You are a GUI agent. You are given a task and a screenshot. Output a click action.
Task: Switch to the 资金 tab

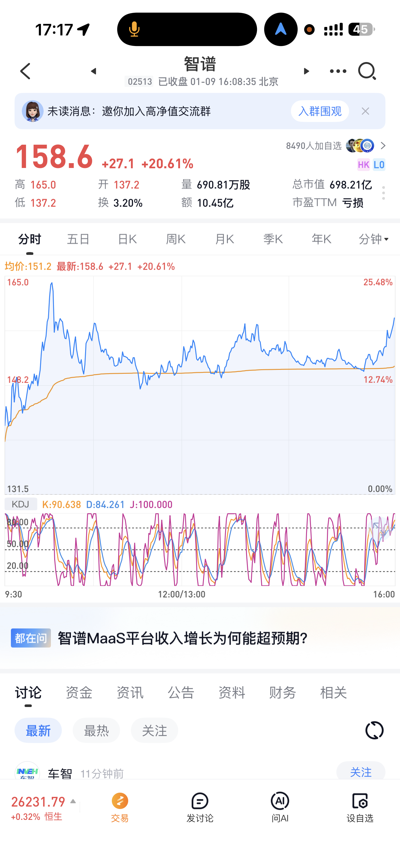coord(79,693)
